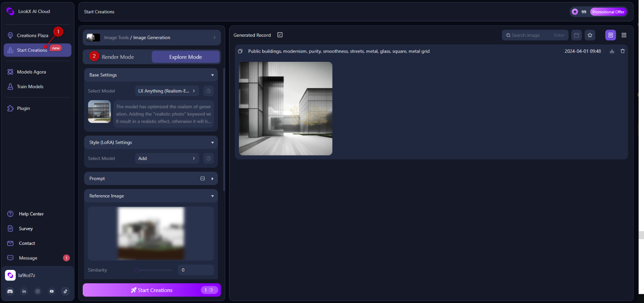Viewport: 644px width, 303px height.
Task: Open Creations Plaza in sidebar
Action: [x=32, y=36]
